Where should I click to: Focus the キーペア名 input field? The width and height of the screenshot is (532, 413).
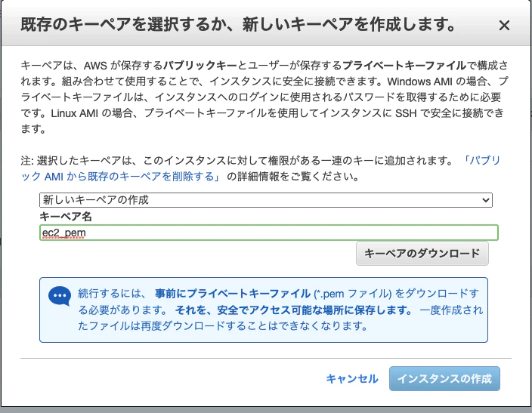coord(269,233)
